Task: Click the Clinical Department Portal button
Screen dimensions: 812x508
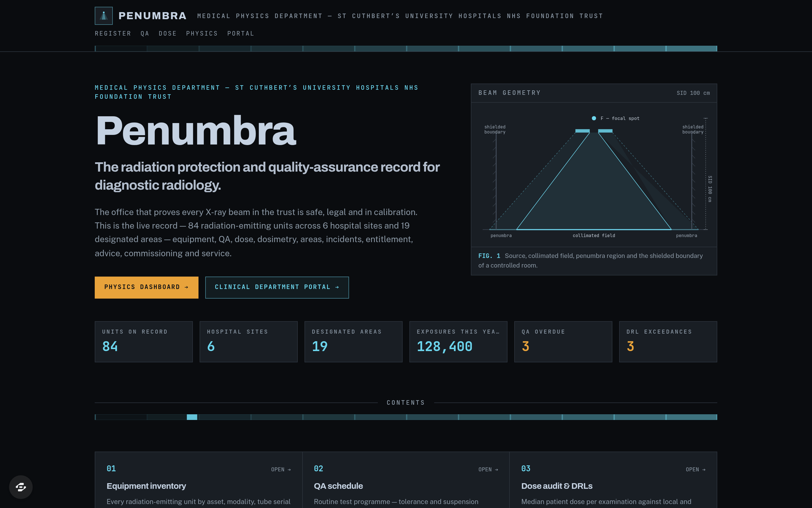Action: click(277, 287)
